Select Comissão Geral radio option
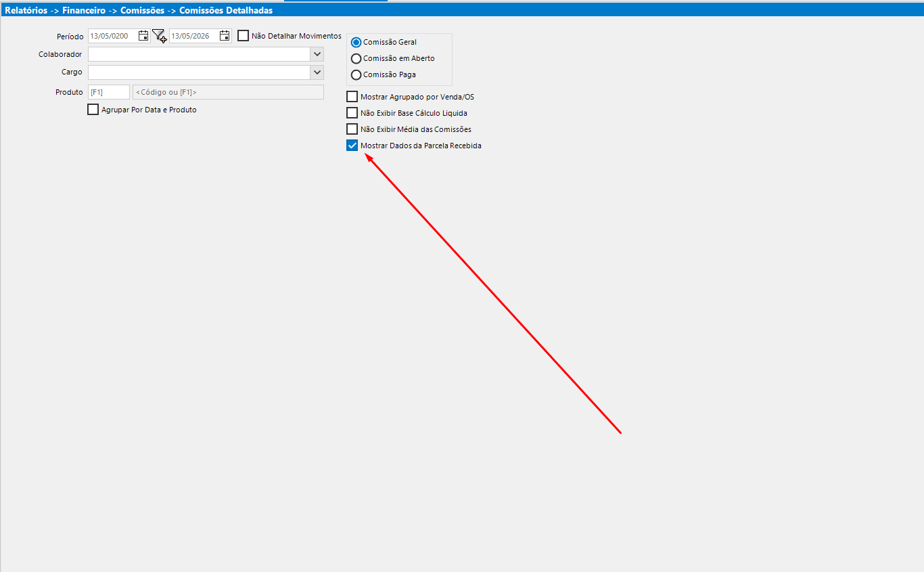The image size is (924, 572). coord(356,42)
